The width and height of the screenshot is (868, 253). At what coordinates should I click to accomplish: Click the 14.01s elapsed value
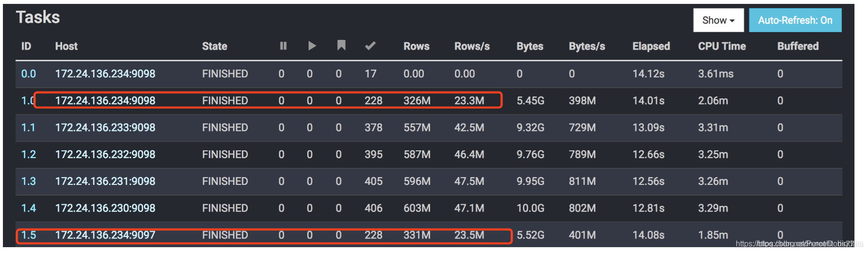(649, 101)
